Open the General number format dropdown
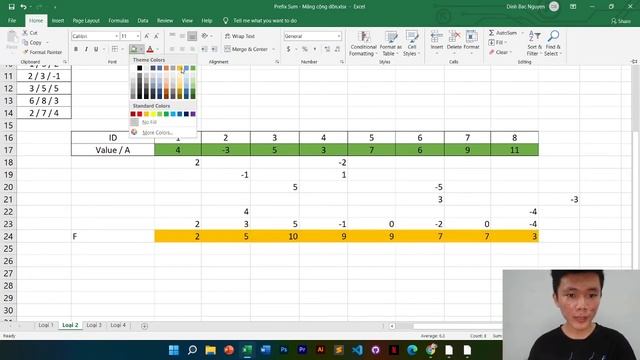The image size is (640, 360). 339,36
